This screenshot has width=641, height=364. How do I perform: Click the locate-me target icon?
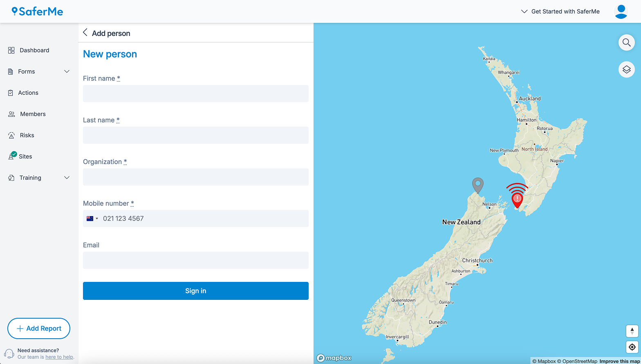[632, 347]
